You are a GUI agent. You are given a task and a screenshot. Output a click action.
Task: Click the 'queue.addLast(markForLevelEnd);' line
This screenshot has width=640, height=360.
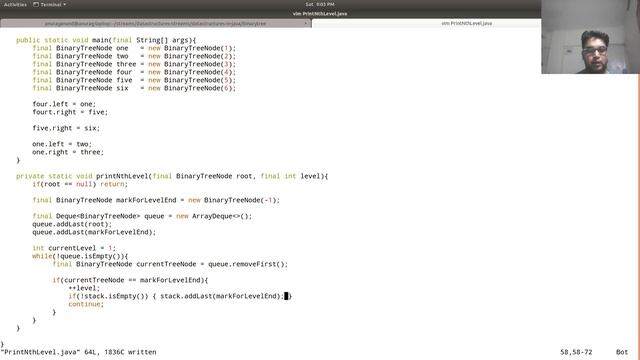click(x=94, y=232)
